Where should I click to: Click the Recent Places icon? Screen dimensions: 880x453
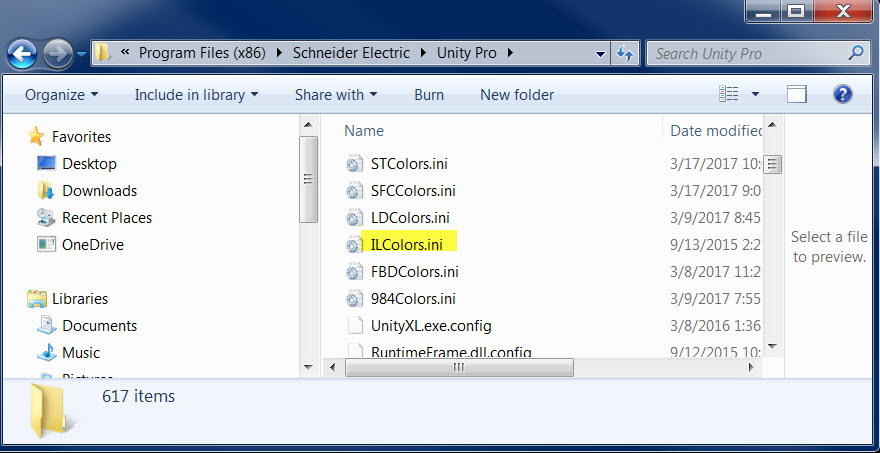(x=46, y=217)
